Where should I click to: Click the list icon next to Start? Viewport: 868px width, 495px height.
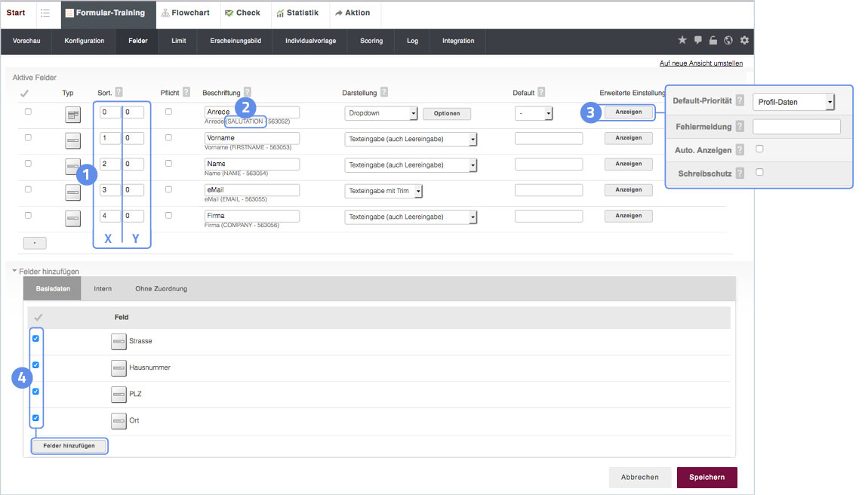45,14
